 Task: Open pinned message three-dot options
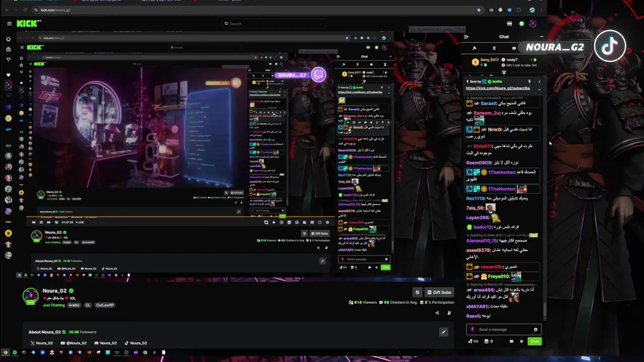coord(539,81)
